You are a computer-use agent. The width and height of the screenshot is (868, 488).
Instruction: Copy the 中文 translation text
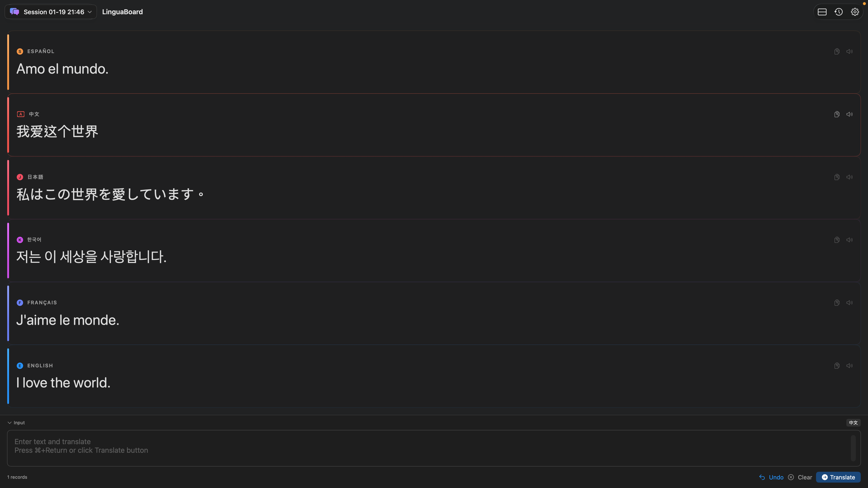[x=837, y=114]
